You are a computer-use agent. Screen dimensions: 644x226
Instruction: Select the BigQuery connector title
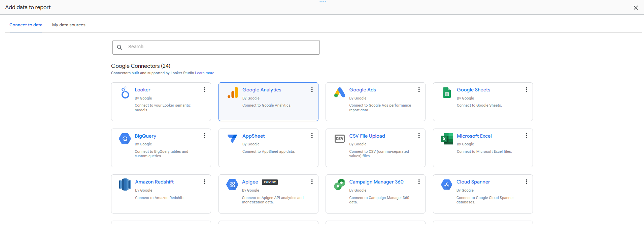click(x=145, y=136)
